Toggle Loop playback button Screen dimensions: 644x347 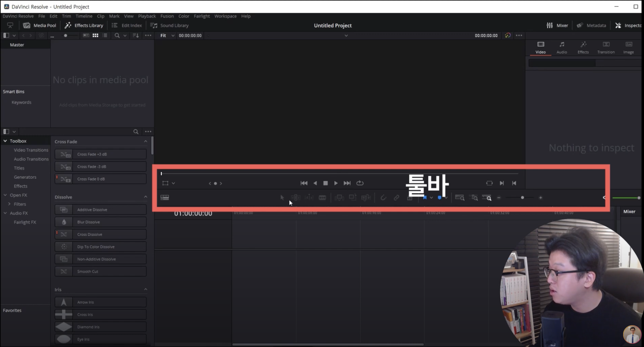click(x=360, y=183)
